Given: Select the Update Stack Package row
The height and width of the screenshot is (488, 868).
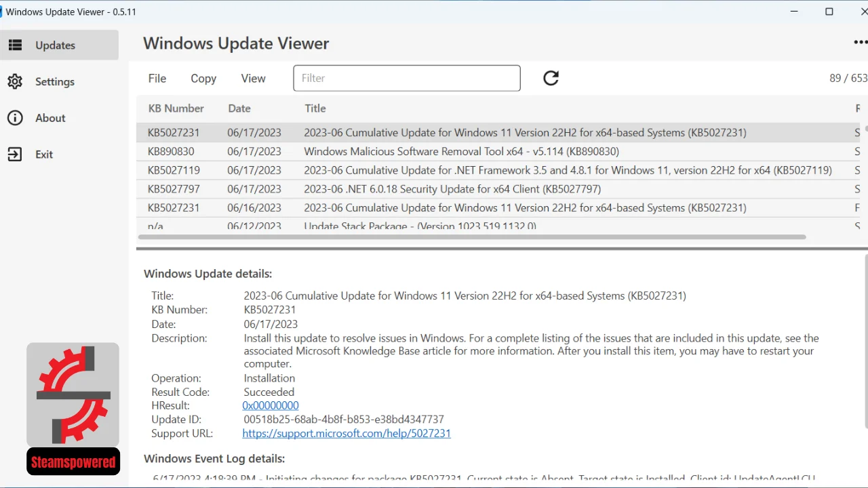Looking at the screenshot, I should click(x=499, y=225).
